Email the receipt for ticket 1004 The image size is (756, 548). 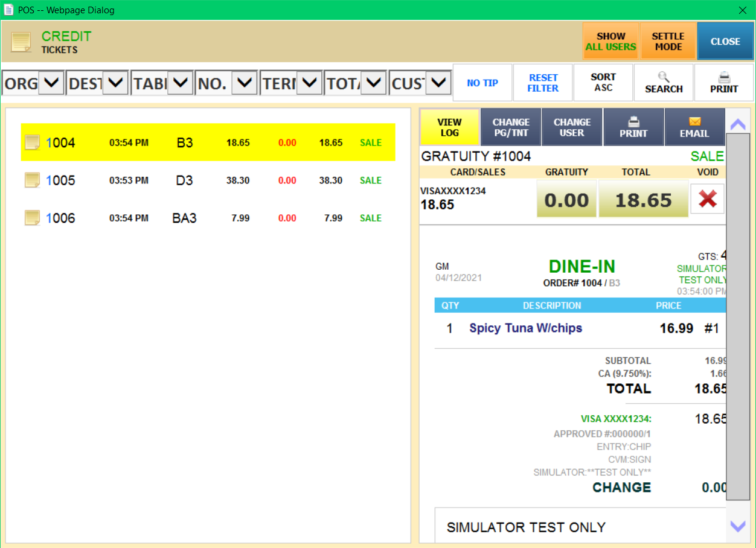(694, 127)
